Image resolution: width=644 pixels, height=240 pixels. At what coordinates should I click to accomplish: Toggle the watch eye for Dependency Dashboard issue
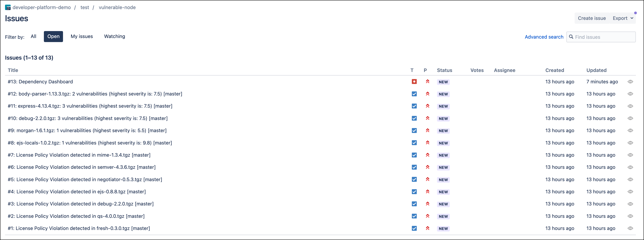pos(630,82)
